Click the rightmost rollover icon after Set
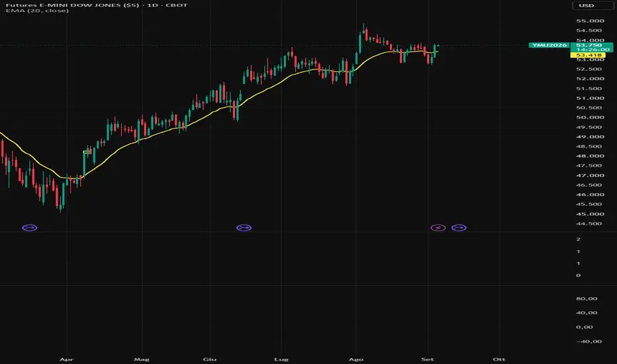This screenshot has height=364, width=617. [459, 228]
